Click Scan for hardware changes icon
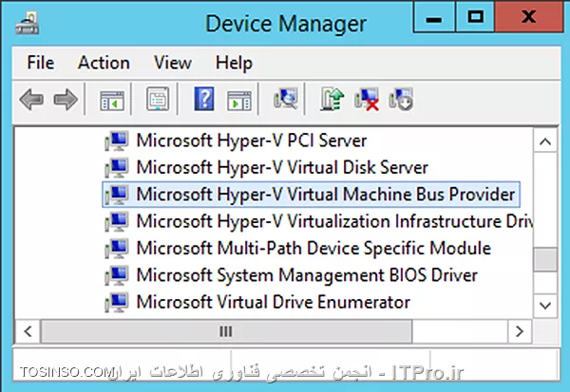 285,99
